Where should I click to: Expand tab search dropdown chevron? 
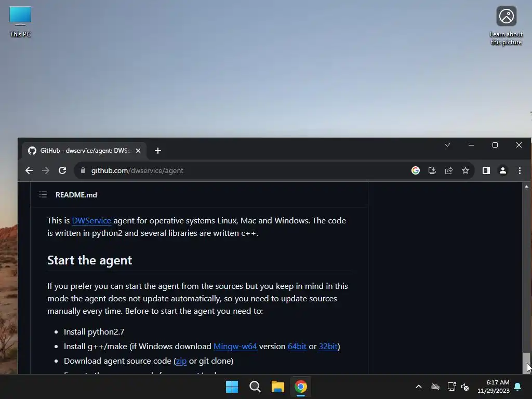click(x=447, y=145)
